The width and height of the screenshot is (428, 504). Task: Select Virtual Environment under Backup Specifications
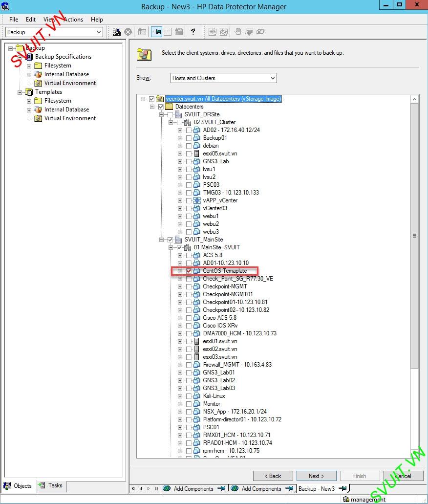coord(70,83)
